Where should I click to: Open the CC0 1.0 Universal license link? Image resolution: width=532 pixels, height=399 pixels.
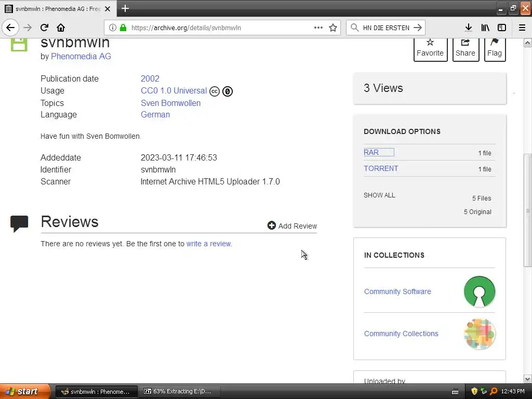pyautogui.click(x=174, y=90)
